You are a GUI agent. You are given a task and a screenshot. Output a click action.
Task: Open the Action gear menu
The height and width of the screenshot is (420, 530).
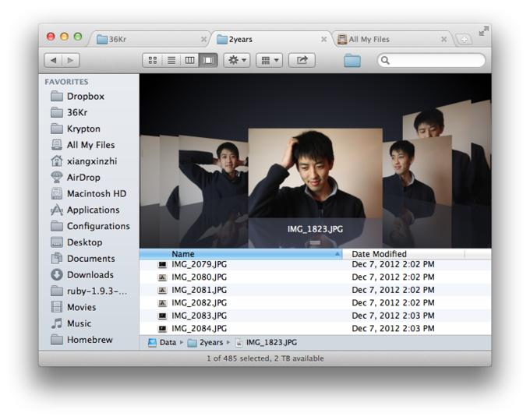[237, 61]
